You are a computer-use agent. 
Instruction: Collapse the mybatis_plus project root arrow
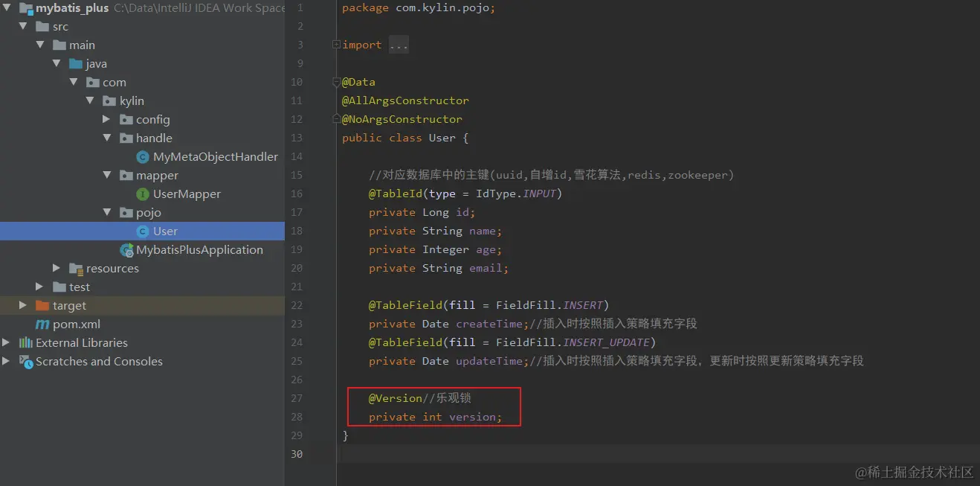click(7, 8)
